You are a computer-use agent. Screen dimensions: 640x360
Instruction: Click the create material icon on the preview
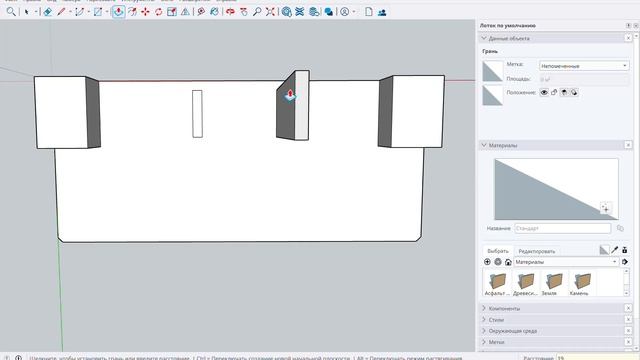point(605,208)
